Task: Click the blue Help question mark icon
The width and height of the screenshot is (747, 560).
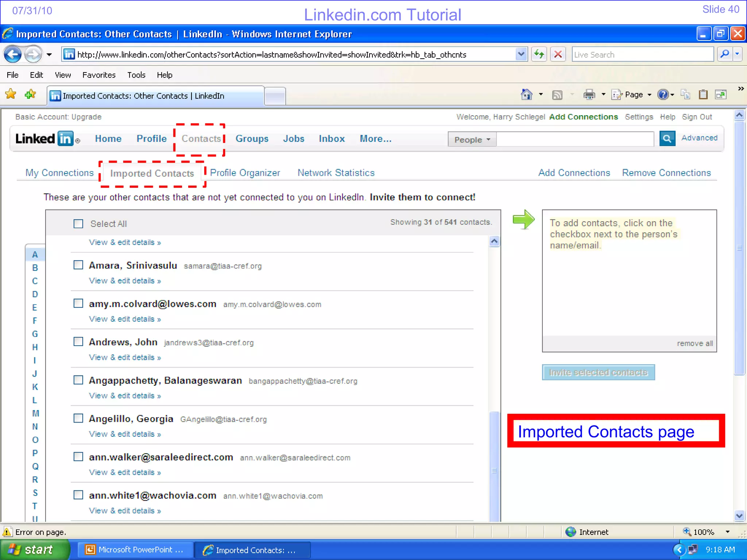Action: tap(663, 95)
